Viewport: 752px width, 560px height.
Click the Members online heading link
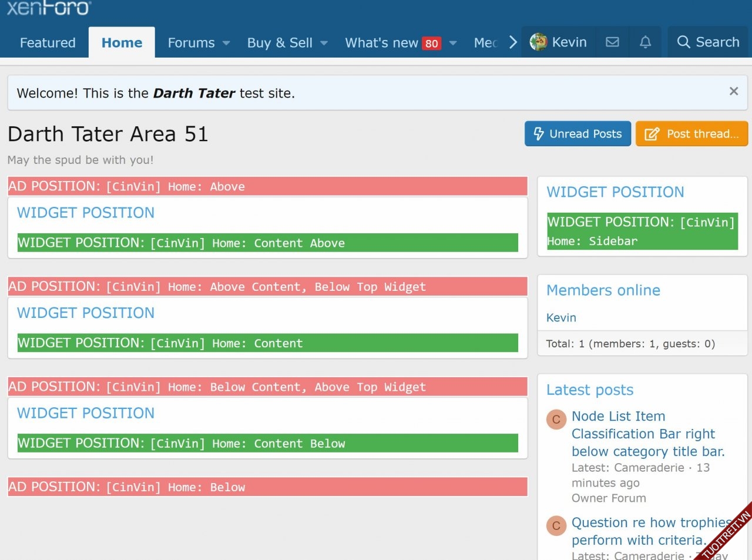[603, 290]
